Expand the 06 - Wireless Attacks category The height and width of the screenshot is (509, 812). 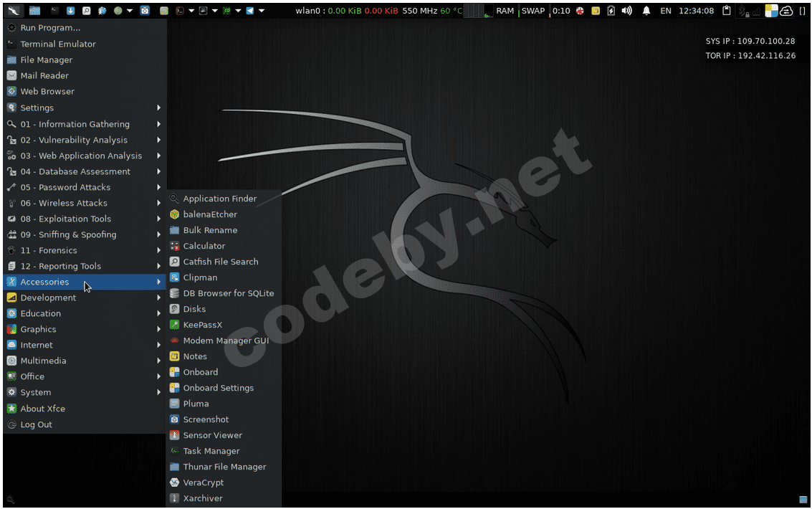click(64, 203)
